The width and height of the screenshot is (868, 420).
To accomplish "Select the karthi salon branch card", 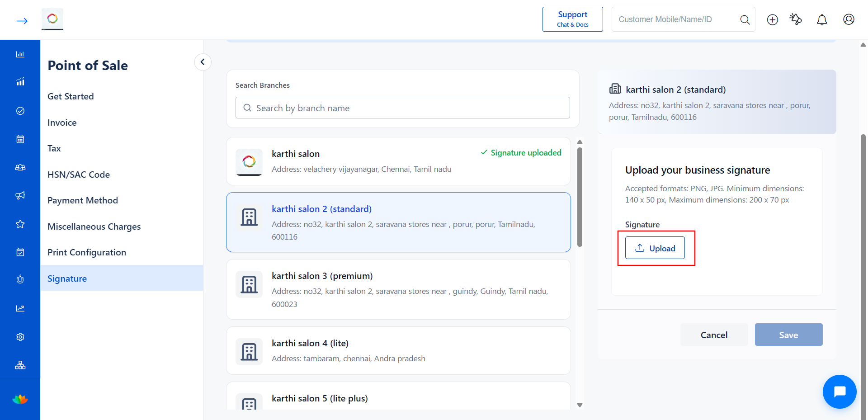I will 398,161.
